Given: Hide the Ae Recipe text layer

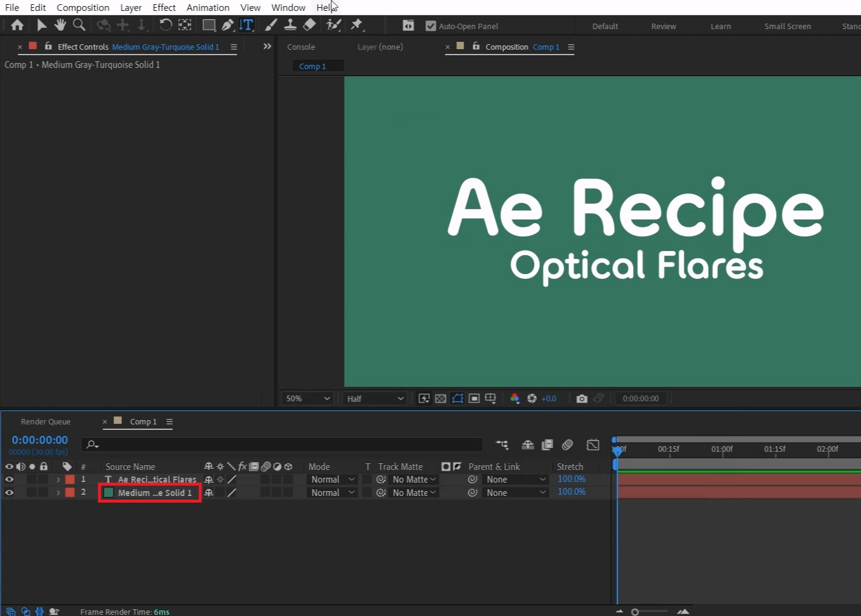Looking at the screenshot, I should (9, 479).
